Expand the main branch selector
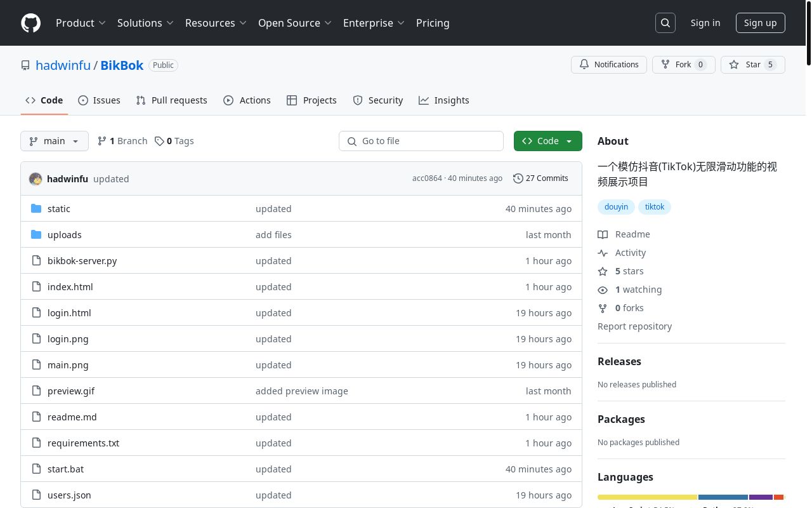 [x=55, y=141]
